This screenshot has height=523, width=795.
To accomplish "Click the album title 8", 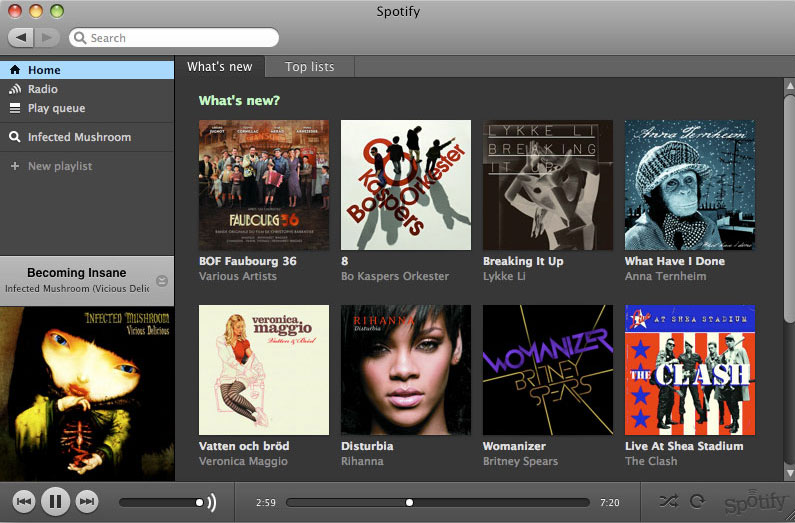I will click(x=344, y=261).
